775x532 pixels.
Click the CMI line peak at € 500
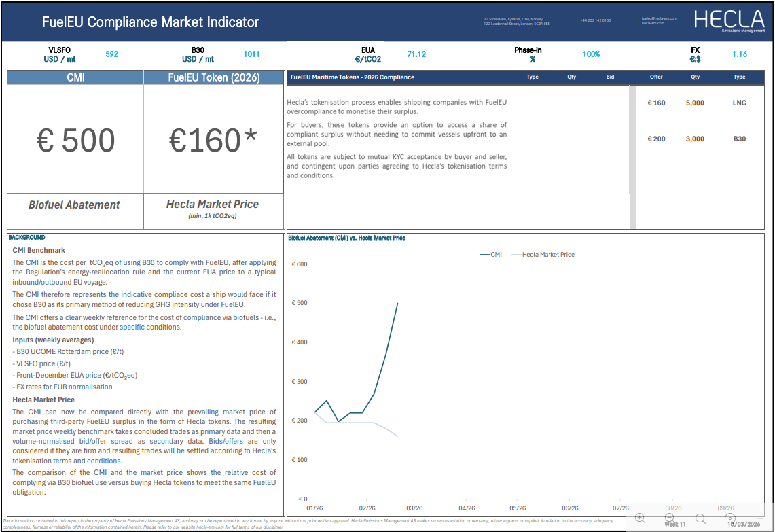[397, 304]
